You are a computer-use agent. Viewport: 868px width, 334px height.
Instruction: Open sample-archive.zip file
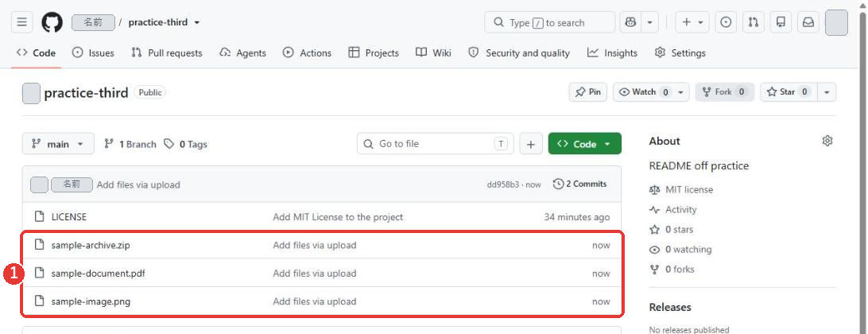click(91, 246)
